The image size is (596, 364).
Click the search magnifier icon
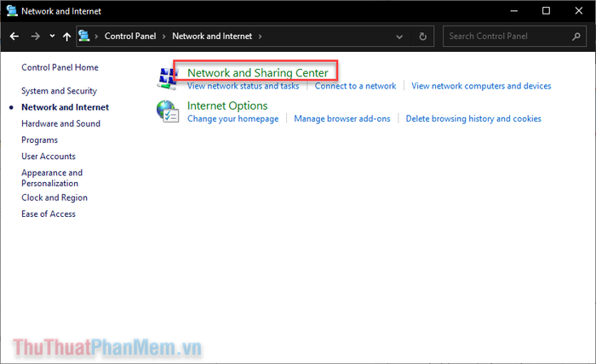[x=576, y=37]
